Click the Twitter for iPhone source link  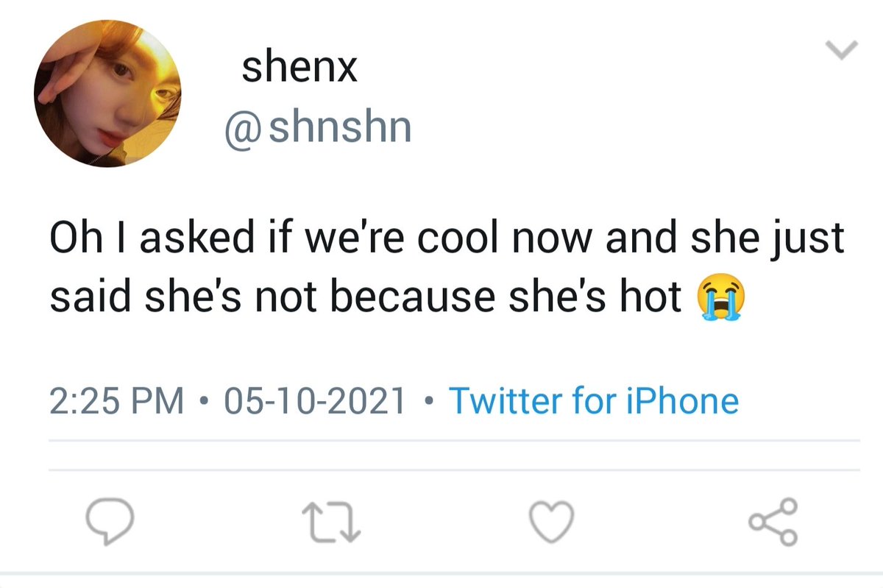pyautogui.click(x=594, y=402)
